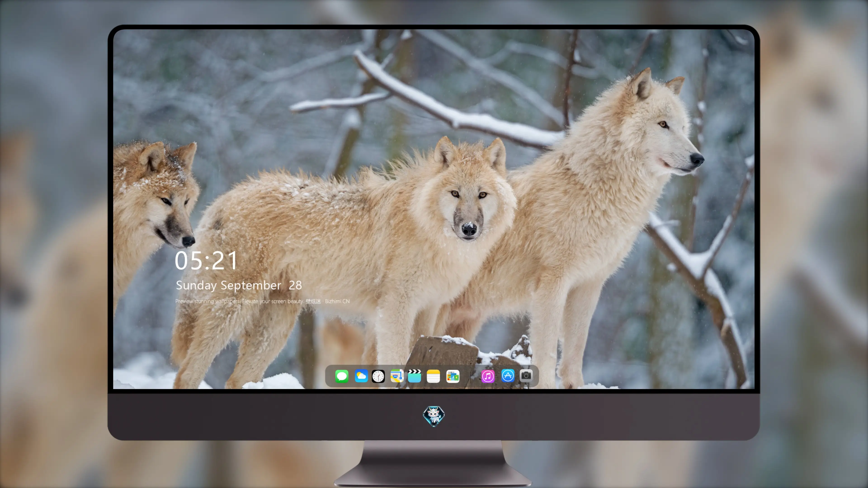Open the Camera app in the dock
The image size is (868, 488).
click(x=526, y=375)
